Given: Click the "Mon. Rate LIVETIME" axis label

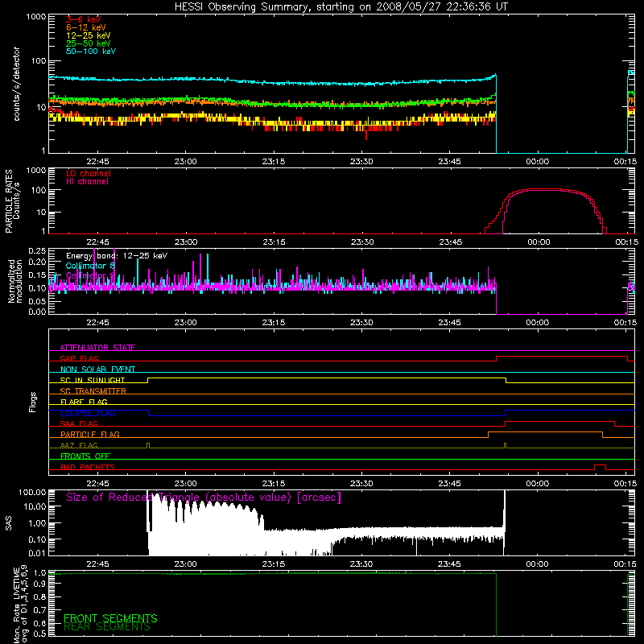Looking at the screenshot, I should point(20,604).
